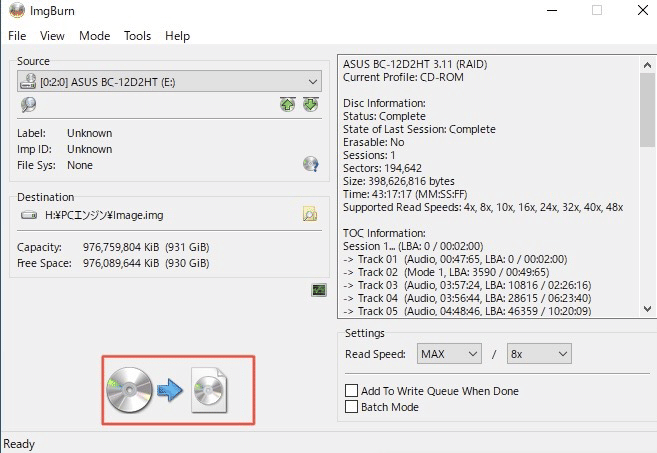Click the destination path H:¥PCエンジン¥Image.img

(104, 215)
